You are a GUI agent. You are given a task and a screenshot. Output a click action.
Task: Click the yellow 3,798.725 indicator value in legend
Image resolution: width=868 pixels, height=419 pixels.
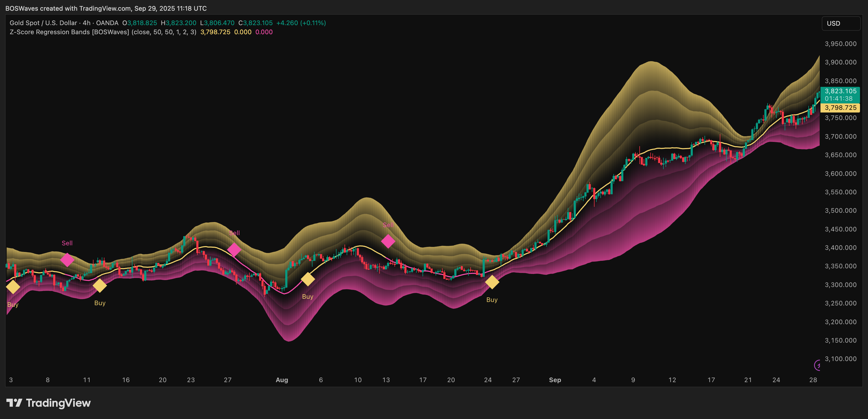pyautogui.click(x=215, y=32)
